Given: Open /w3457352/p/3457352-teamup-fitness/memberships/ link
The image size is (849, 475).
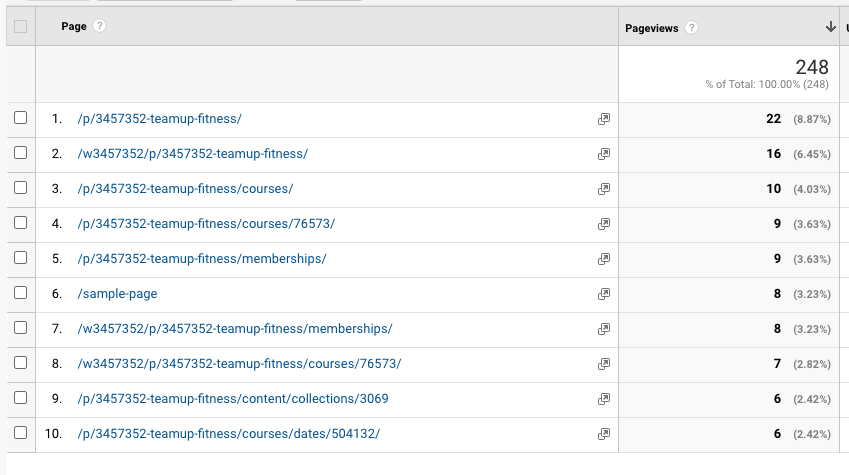Looking at the screenshot, I should [x=234, y=329].
